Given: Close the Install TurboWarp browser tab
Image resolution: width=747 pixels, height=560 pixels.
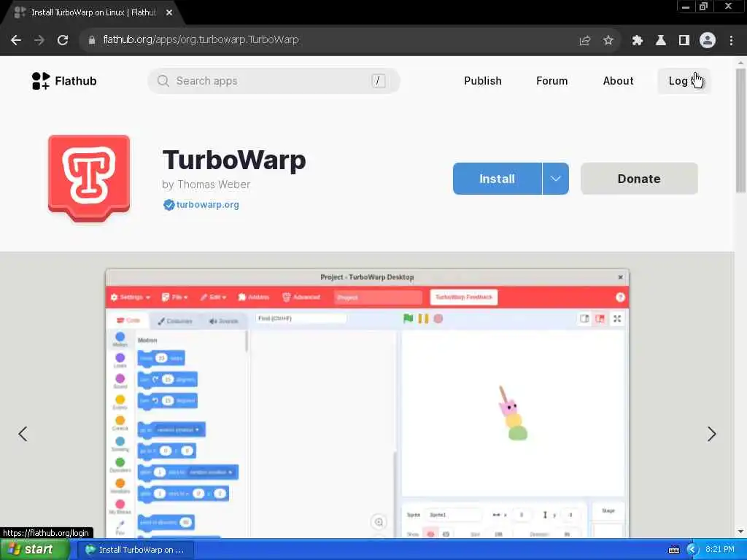Looking at the screenshot, I should (x=169, y=13).
